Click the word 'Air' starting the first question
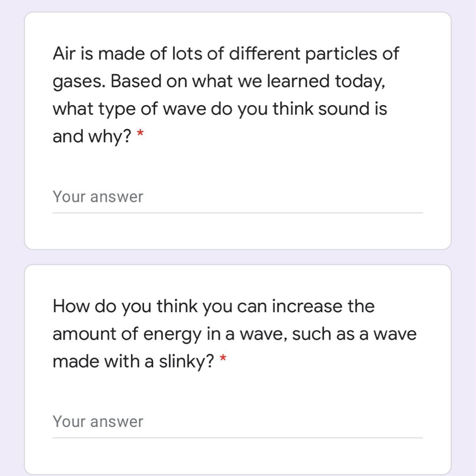 (x=64, y=54)
